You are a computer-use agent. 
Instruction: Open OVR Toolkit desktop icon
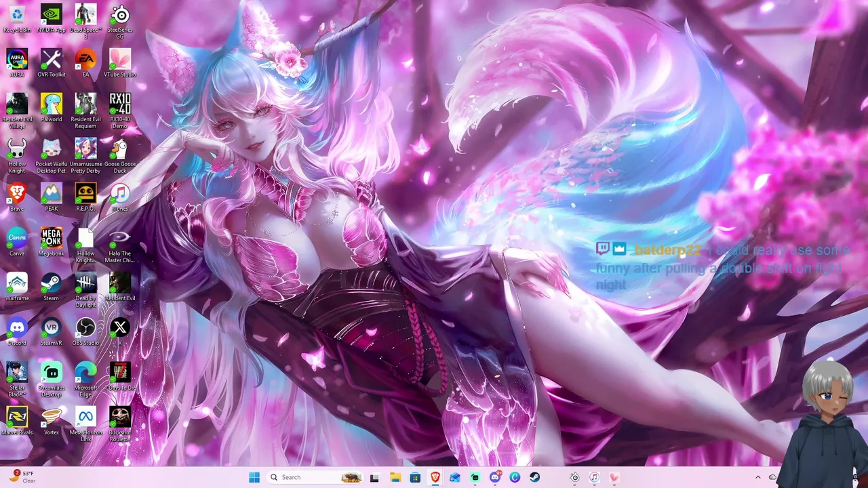pos(51,63)
